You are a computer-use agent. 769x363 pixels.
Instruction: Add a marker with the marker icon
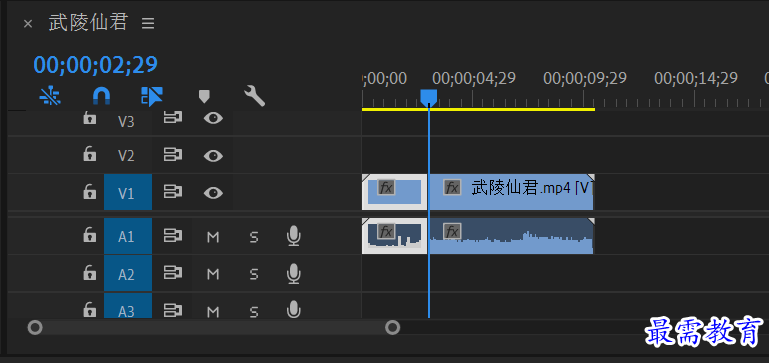click(204, 96)
